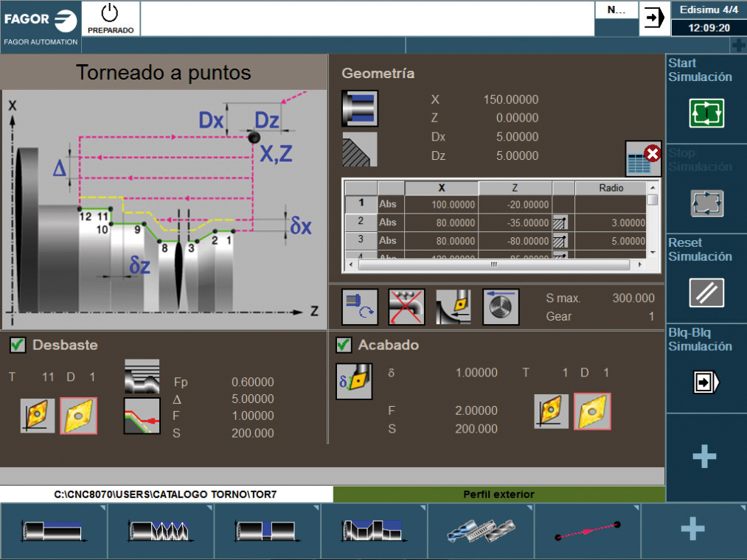Viewport: 747px width, 560px height.
Task: Uncheck the Desbaste checkbox
Action: click(x=18, y=345)
